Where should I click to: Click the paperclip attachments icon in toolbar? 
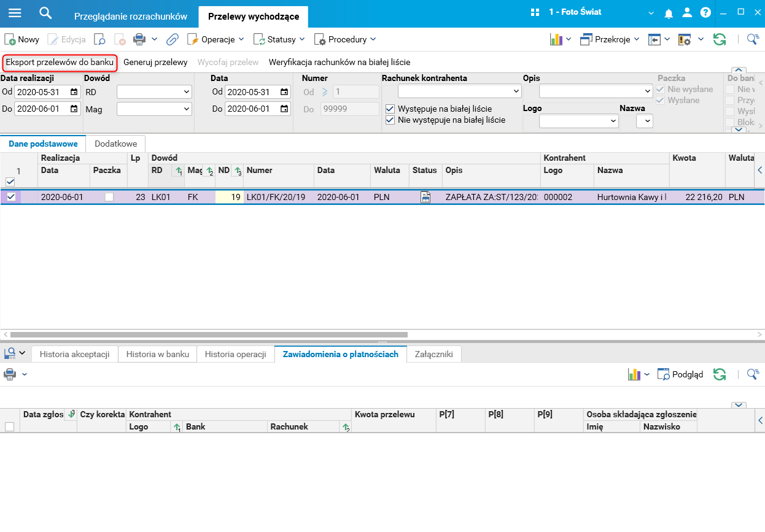tap(173, 39)
